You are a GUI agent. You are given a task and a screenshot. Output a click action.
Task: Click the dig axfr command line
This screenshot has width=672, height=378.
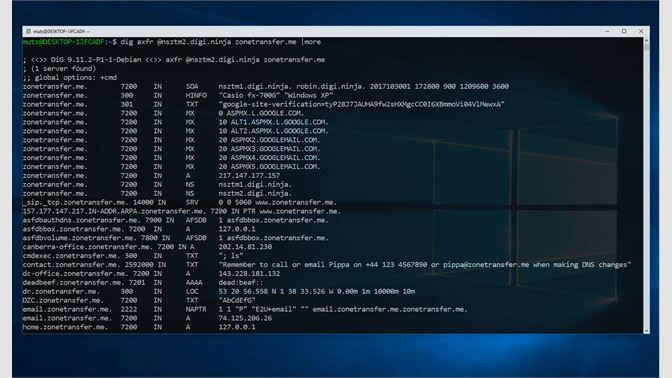point(221,42)
